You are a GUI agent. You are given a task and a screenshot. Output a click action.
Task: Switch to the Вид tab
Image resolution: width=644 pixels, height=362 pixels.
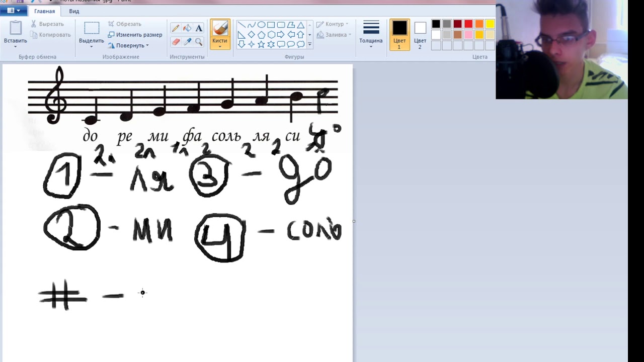coord(74,11)
